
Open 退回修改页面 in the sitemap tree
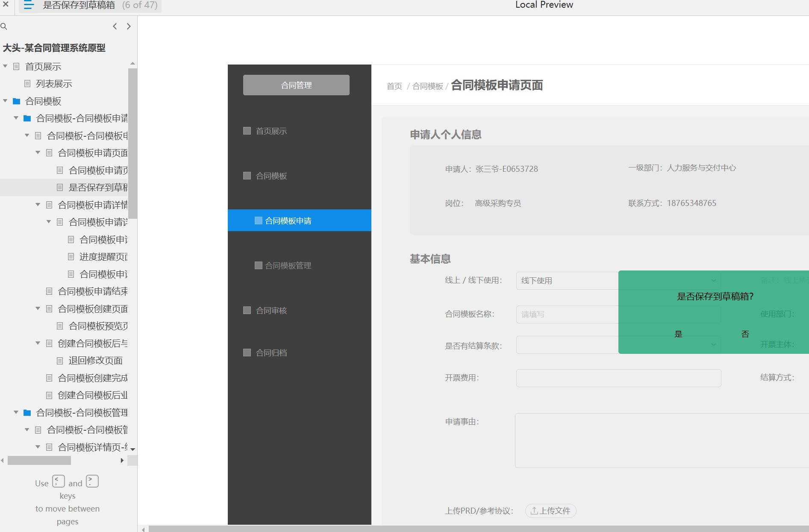96,361
